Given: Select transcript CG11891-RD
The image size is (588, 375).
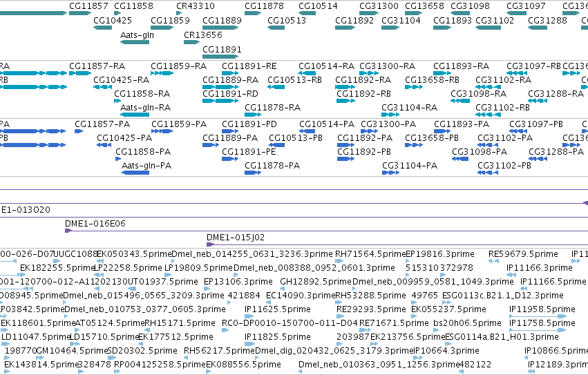Looking at the screenshot, I should coord(230,94).
